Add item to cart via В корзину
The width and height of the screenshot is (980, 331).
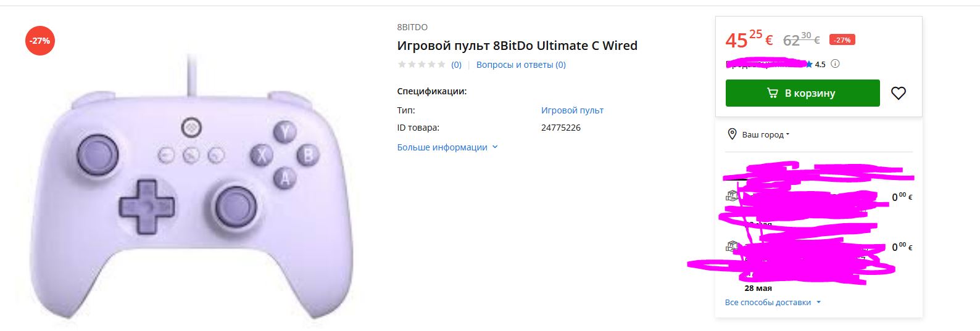(802, 93)
